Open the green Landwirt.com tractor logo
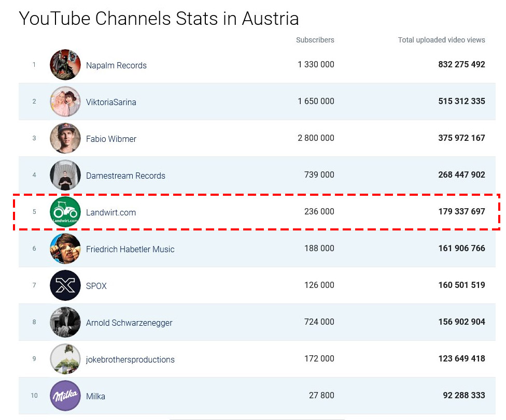This screenshot has height=420, width=506. click(65, 212)
